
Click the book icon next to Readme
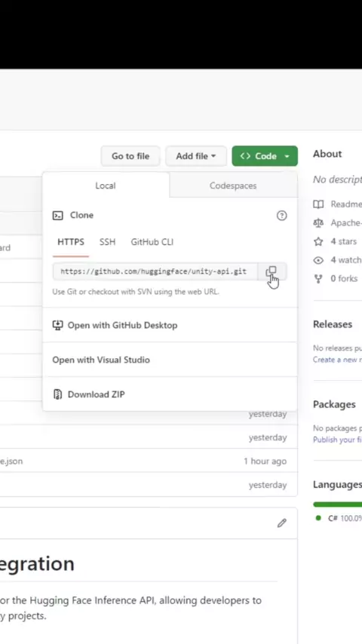(318, 204)
